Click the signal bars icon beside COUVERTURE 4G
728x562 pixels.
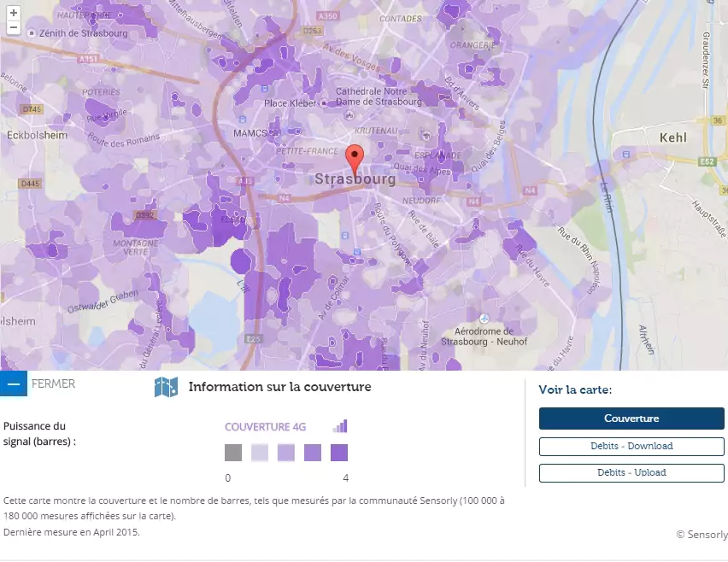[340, 426]
